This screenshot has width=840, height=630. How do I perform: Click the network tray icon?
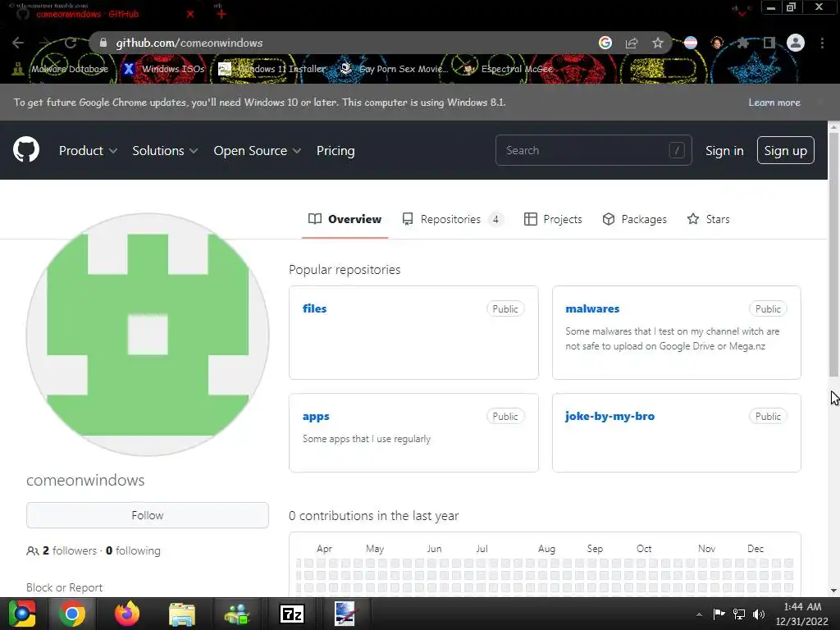tap(739, 614)
